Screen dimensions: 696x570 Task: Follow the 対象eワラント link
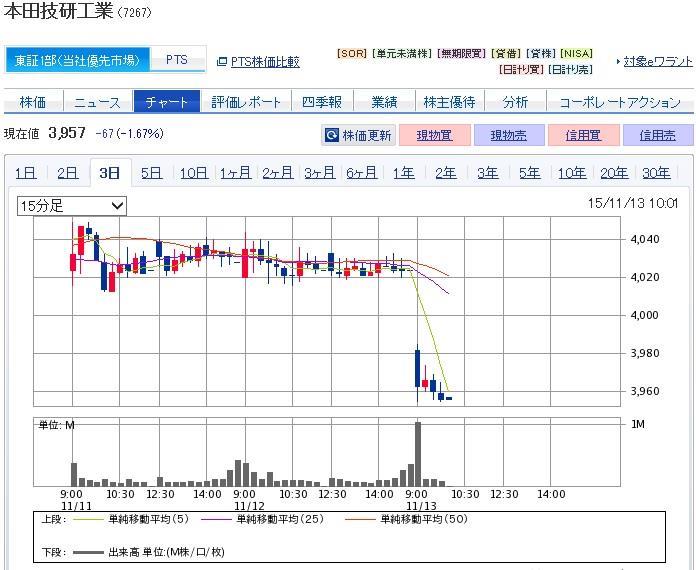click(658, 61)
